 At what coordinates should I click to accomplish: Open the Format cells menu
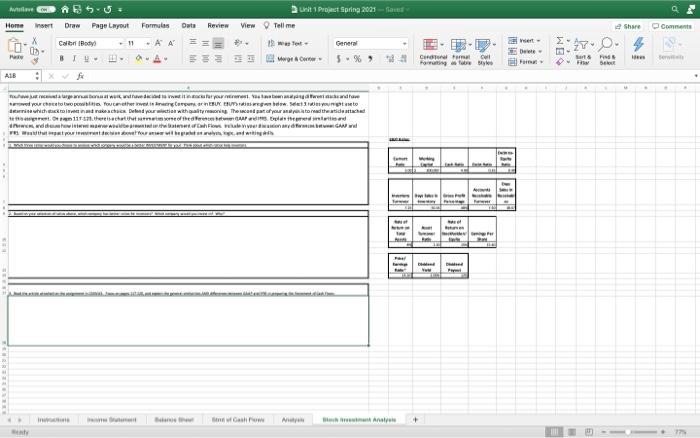[x=525, y=62]
